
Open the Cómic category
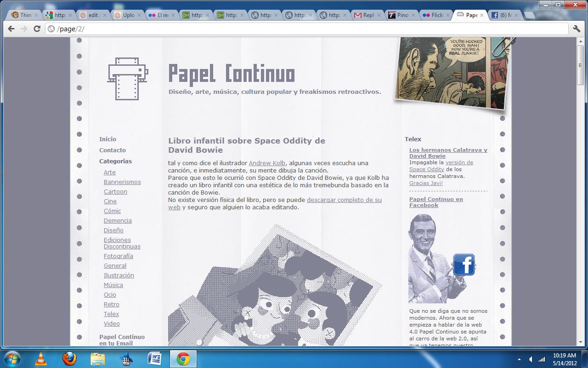click(x=112, y=211)
